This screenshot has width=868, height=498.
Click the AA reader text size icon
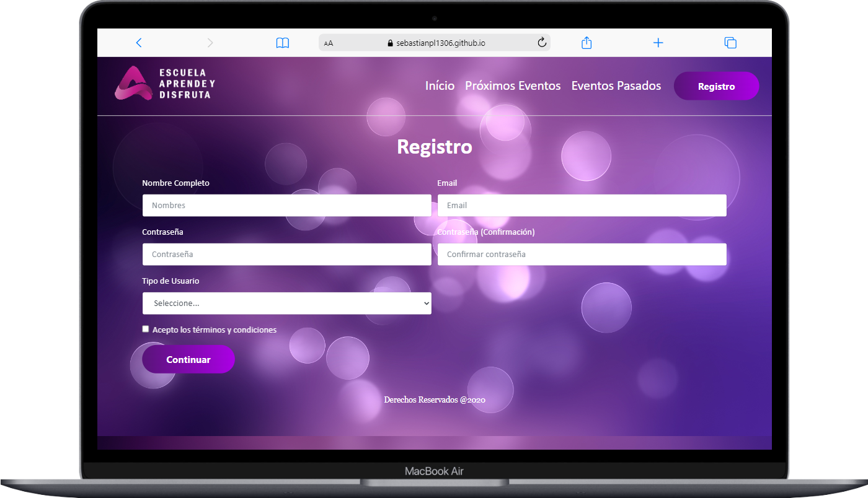[329, 43]
